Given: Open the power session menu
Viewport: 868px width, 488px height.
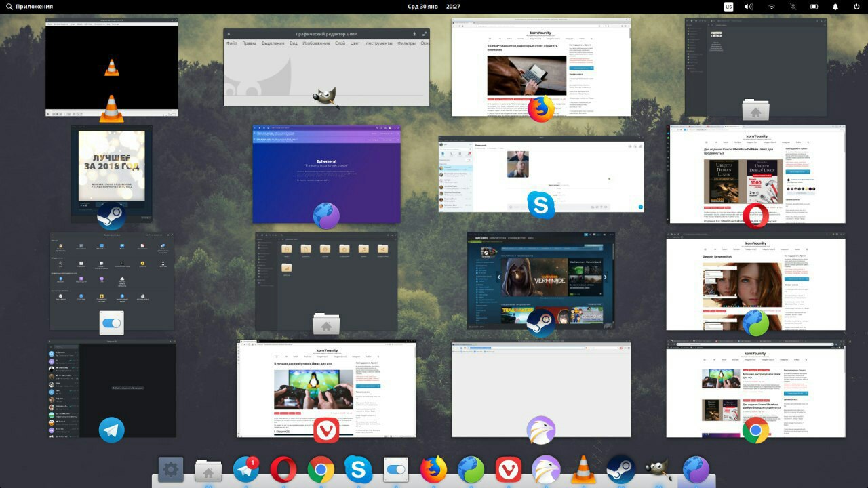Looking at the screenshot, I should coord(857,6).
